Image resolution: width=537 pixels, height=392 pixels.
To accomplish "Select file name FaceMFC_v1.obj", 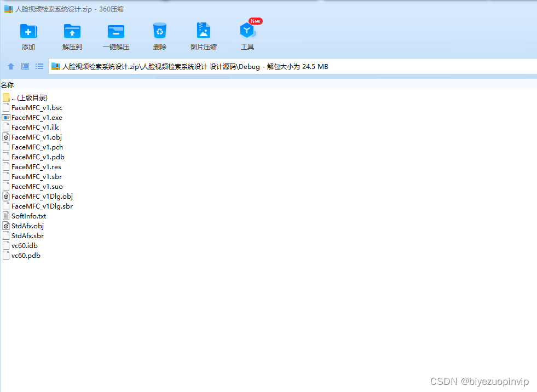I will [37, 137].
